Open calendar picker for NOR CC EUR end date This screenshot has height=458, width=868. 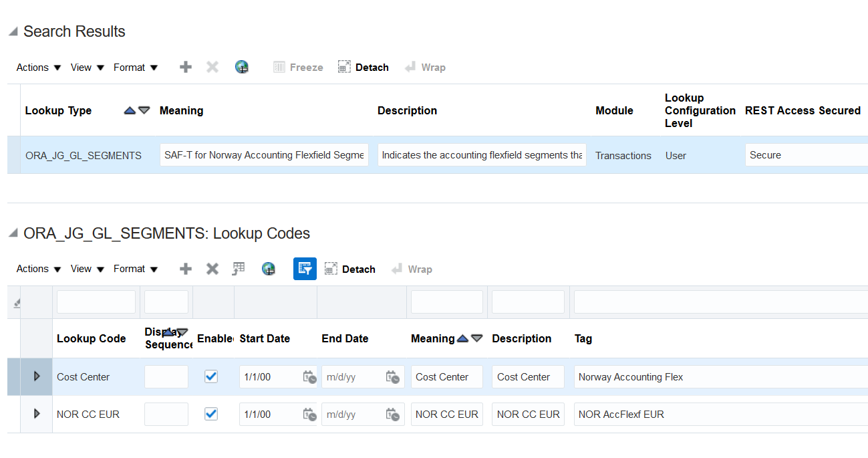[x=392, y=415]
